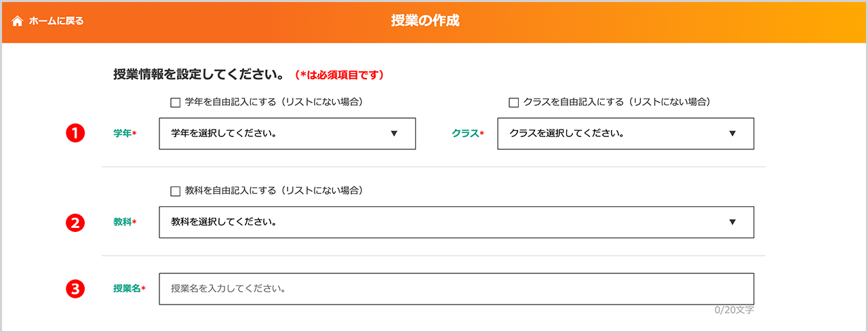868x333 pixels.
Task: Focus the 授業名 text input field
Action: pos(456,289)
